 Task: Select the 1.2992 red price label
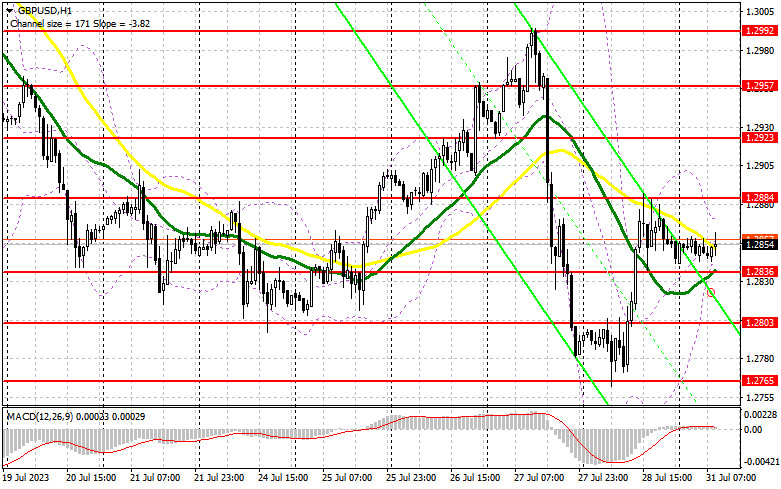point(760,31)
